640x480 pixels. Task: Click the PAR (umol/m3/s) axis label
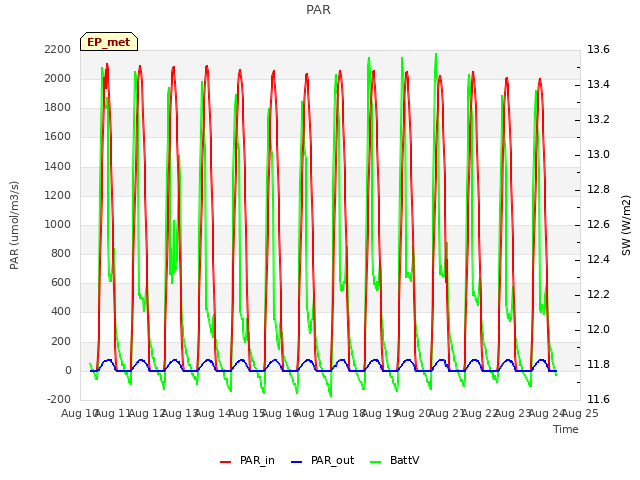coord(14,225)
